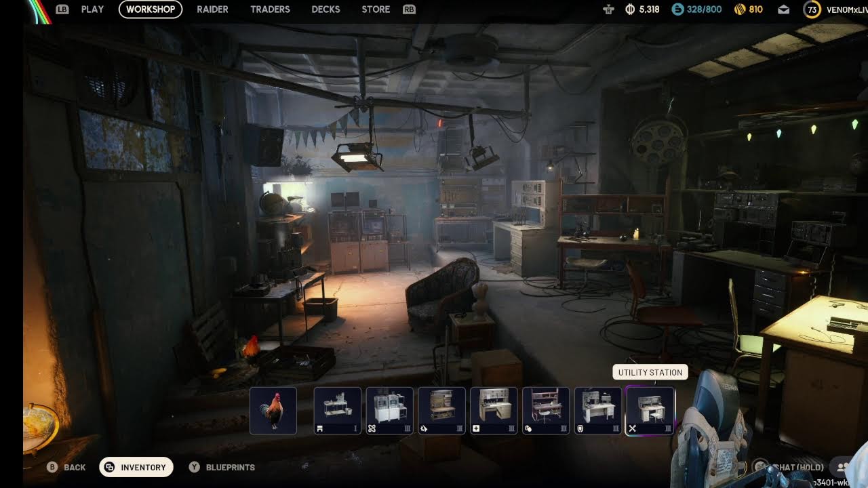Open the VENOMxLIV player profile name

pos(846,9)
